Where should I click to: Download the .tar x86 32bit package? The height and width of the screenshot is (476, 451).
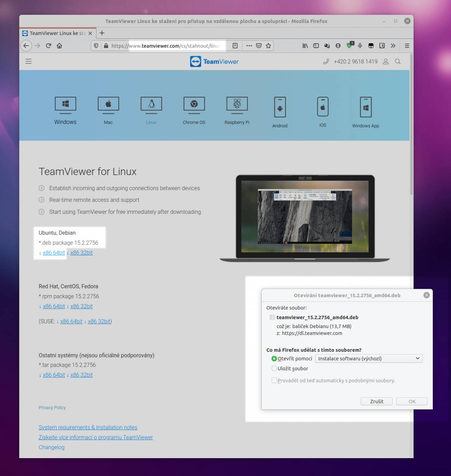[81, 375]
